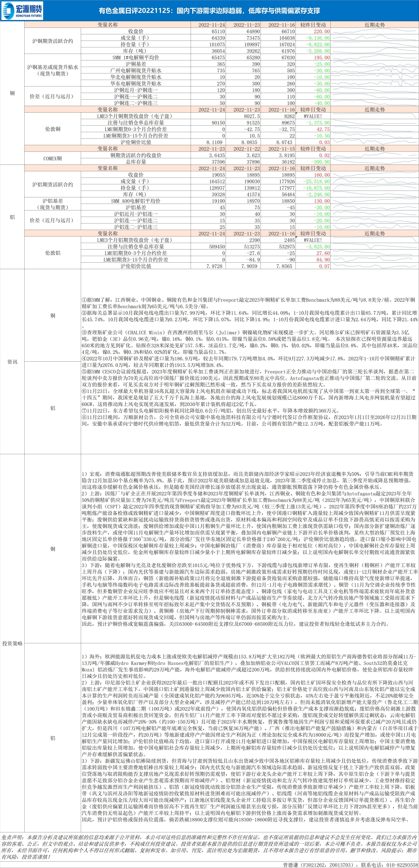The width and height of the screenshot is (419, 868).
Task: Click 沪铜 成交量 value 73475
Action: pos(253,38)
